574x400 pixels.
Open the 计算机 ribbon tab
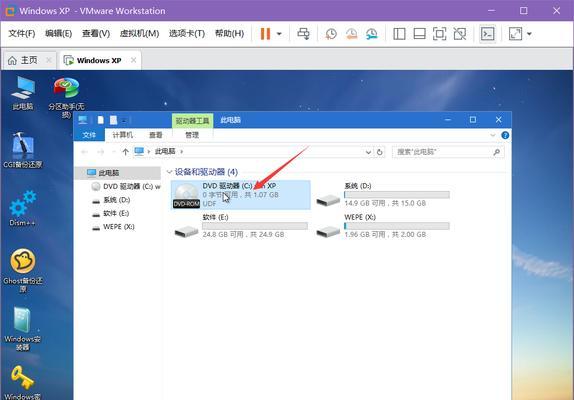coord(123,135)
